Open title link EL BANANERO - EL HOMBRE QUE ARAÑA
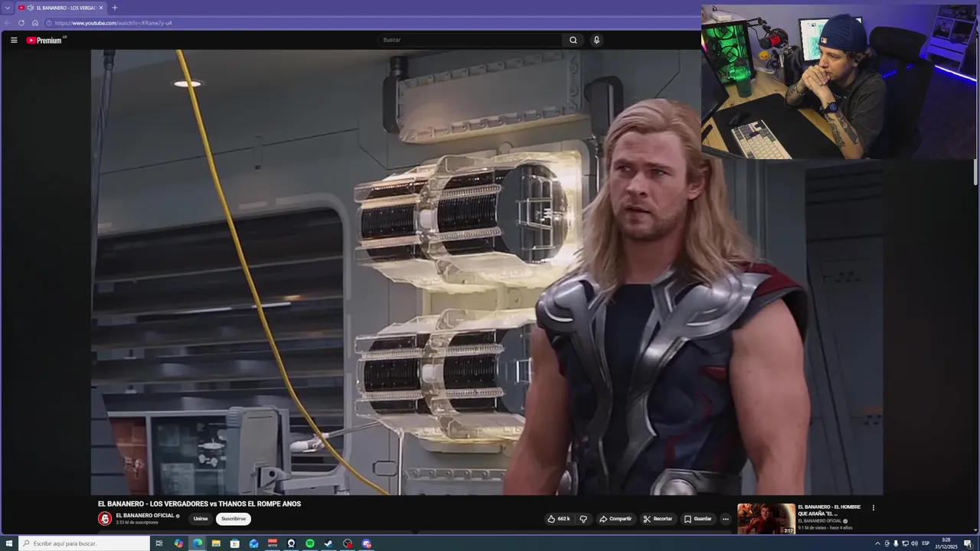The width and height of the screenshot is (980, 551). click(829, 510)
